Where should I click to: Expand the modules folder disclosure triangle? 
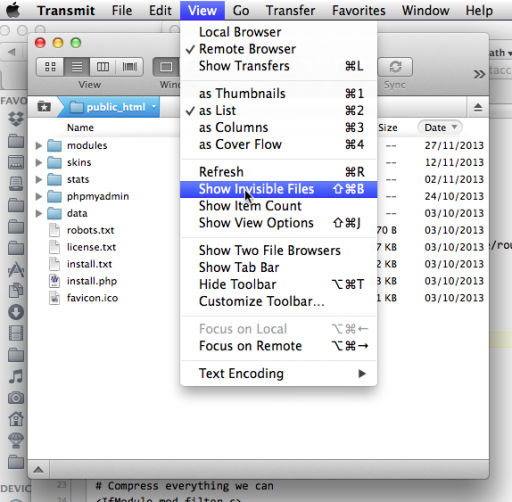39,145
